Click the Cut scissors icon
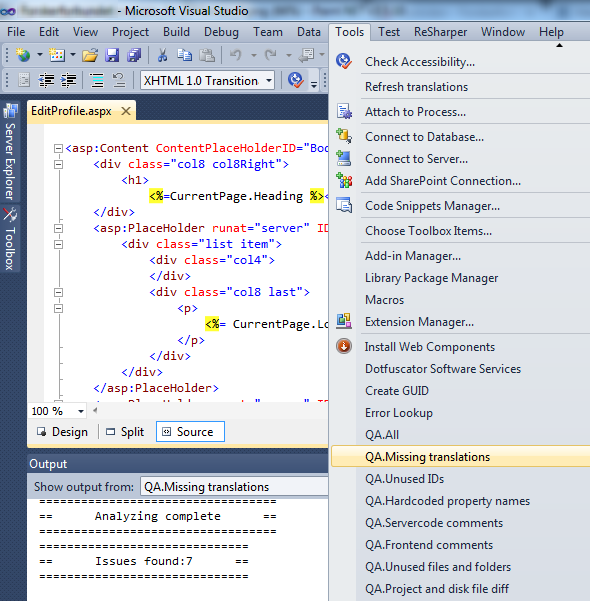The width and height of the screenshot is (590, 601). (x=163, y=56)
